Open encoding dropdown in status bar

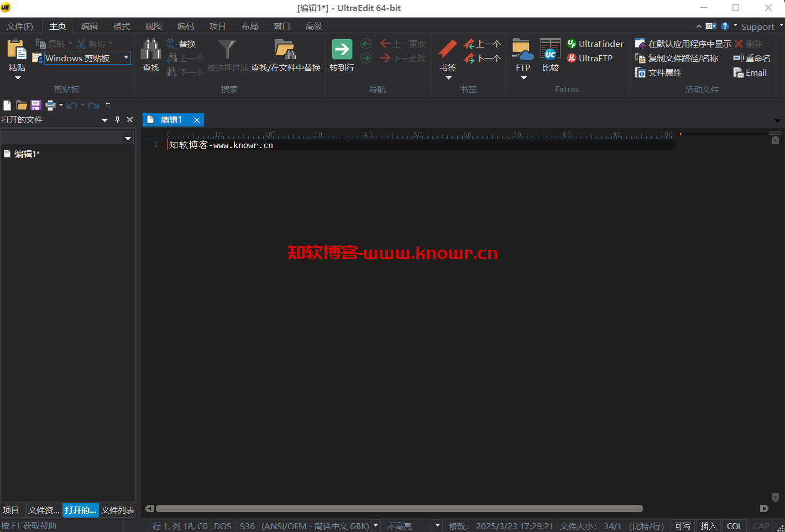[x=376, y=525]
